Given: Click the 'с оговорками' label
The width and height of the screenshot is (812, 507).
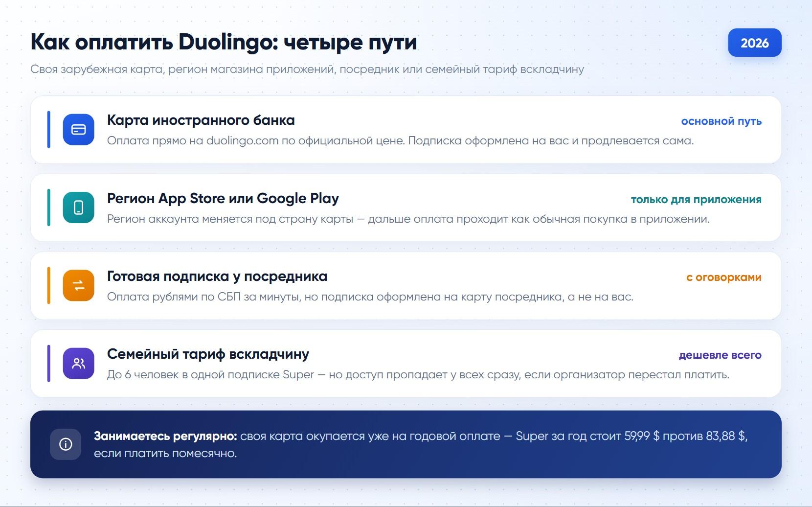Looking at the screenshot, I should (723, 277).
